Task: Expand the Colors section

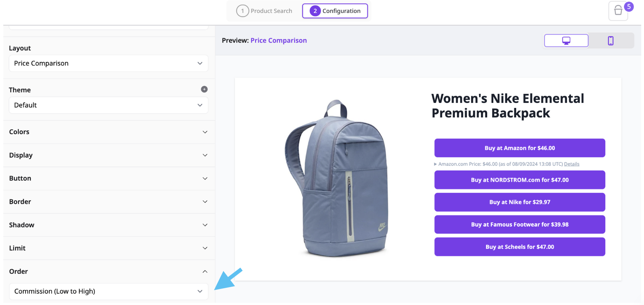Action: (109, 132)
